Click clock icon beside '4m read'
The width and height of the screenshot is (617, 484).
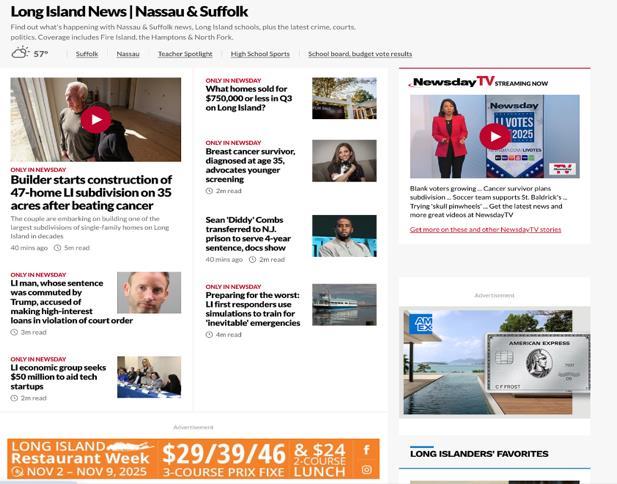(209, 335)
